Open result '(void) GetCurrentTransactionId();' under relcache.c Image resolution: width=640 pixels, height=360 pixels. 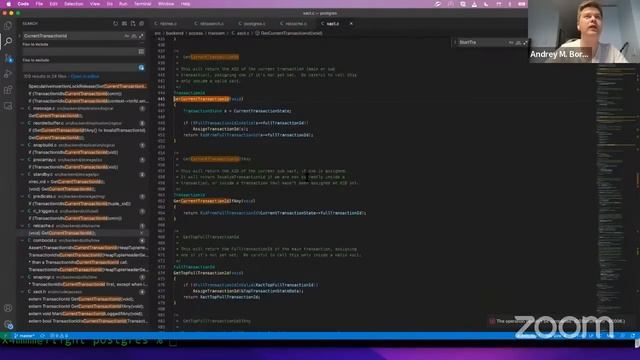coord(62,233)
